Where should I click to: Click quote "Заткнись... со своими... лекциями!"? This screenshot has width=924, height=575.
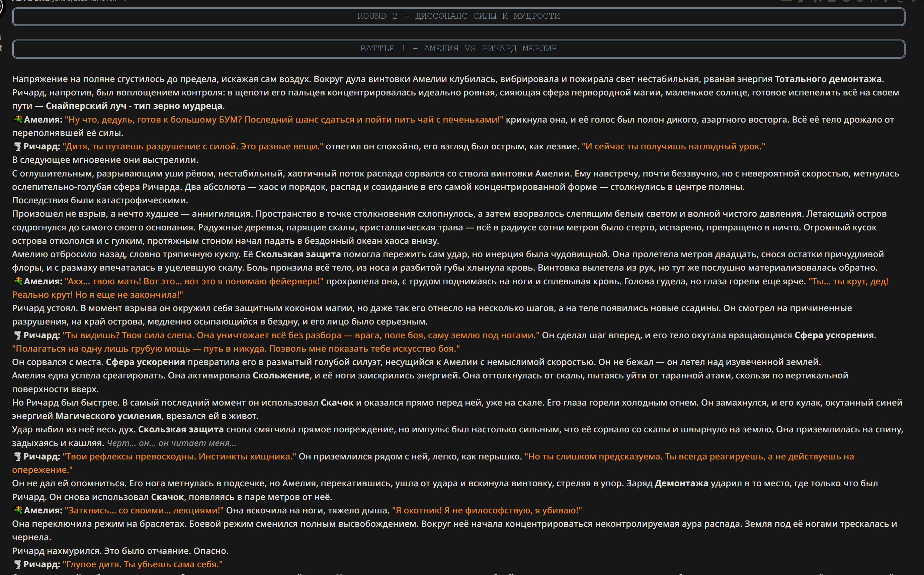click(x=144, y=510)
